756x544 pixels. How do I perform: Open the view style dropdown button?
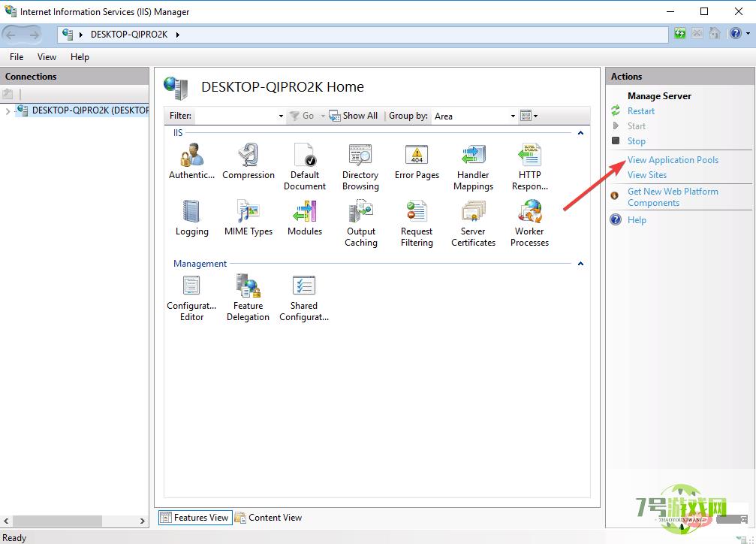point(529,116)
